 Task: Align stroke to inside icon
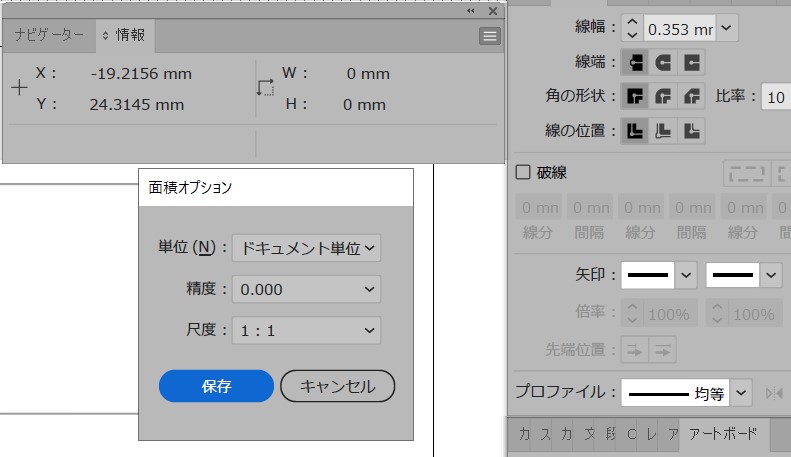[x=663, y=131]
